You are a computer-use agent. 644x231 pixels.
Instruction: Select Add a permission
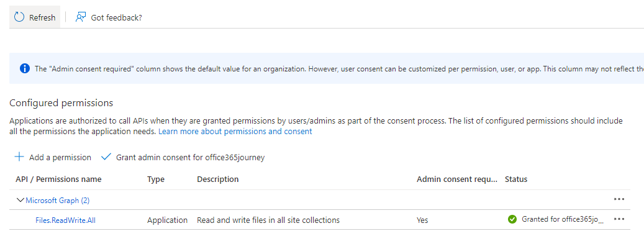pos(60,158)
